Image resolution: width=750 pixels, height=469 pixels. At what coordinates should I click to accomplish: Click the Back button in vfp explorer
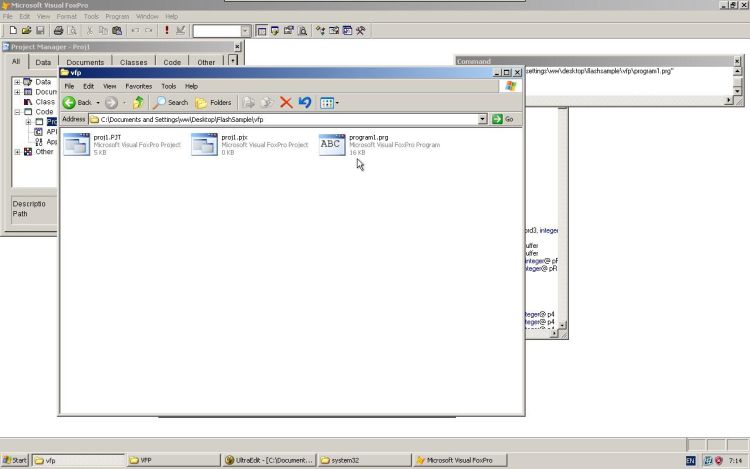[x=78, y=102]
